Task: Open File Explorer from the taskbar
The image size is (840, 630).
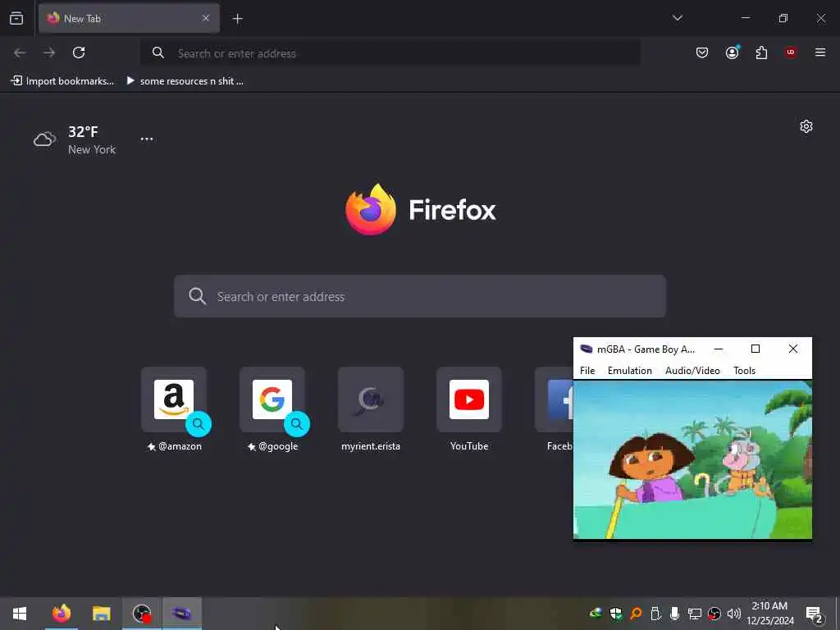Action: point(101,614)
